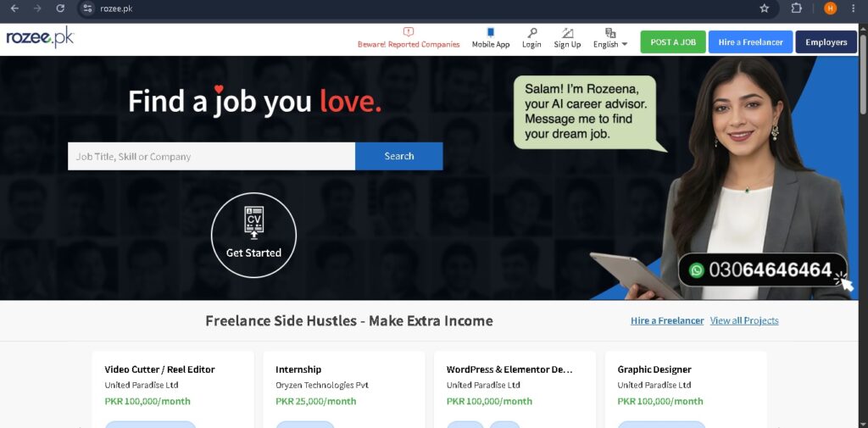Click the Employers button
The width and height of the screenshot is (868, 428).
(x=826, y=42)
